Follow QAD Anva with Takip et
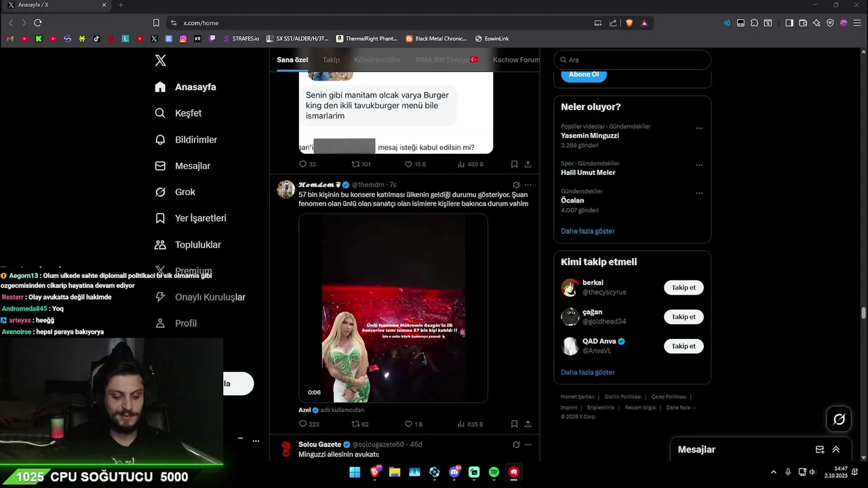The height and width of the screenshot is (488, 868). [x=684, y=346]
